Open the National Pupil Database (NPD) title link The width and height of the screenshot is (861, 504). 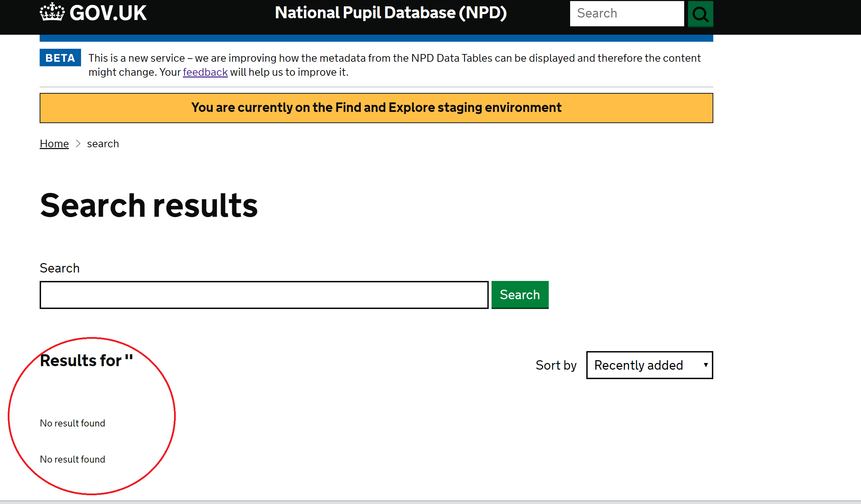click(391, 13)
